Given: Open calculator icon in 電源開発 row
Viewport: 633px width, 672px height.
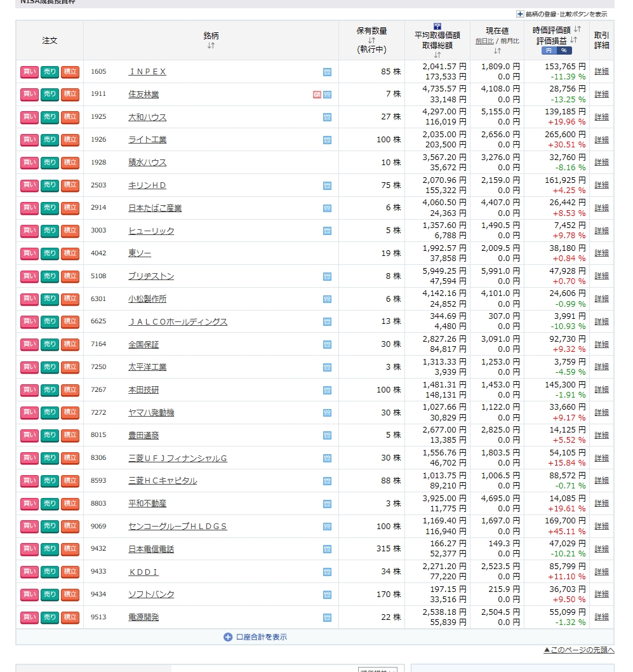Looking at the screenshot, I should [x=327, y=617].
